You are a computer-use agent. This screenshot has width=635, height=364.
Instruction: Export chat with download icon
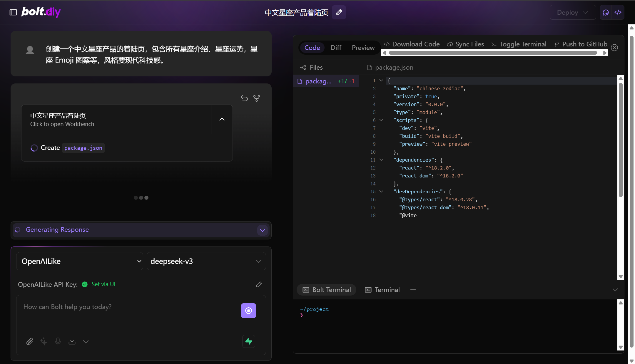coord(72,341)
